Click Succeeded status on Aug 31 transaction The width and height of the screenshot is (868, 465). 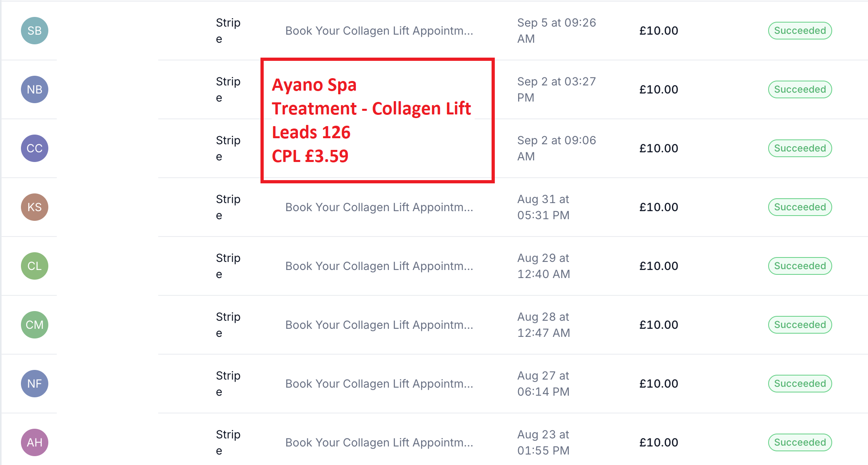800,207
